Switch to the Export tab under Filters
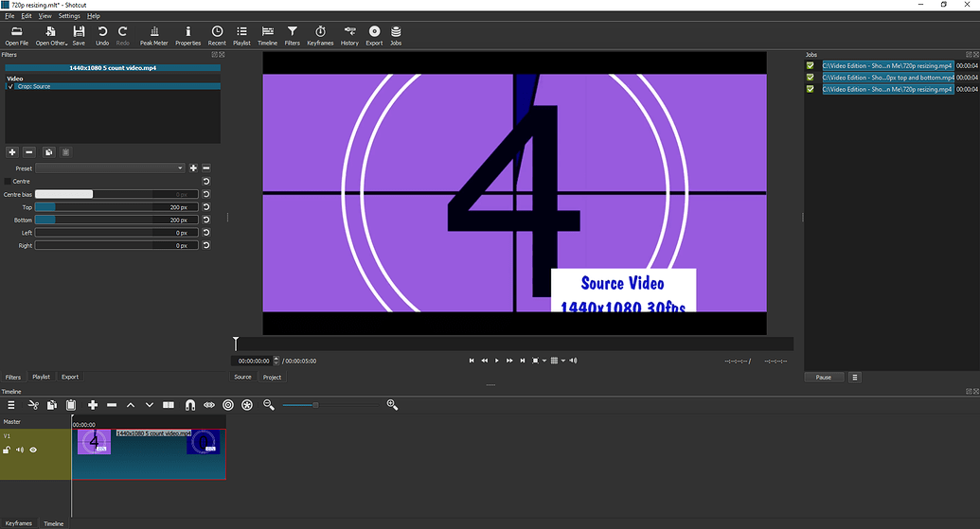Viewport: 980px width, 529px height. point(70,377)
